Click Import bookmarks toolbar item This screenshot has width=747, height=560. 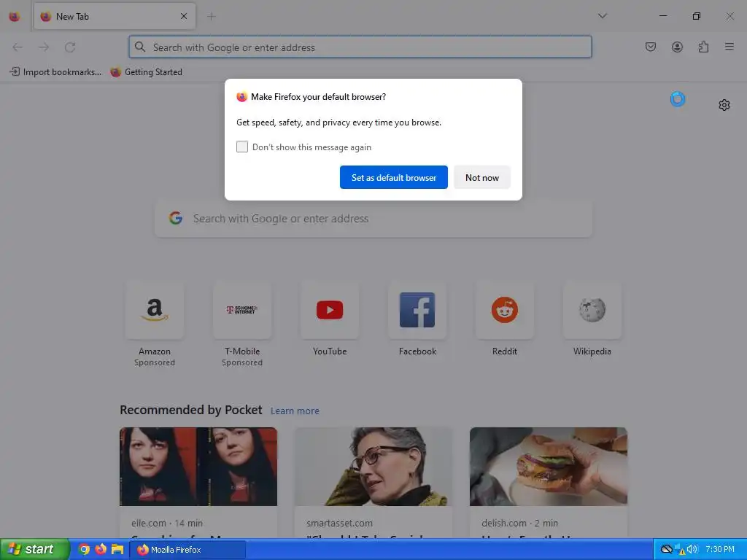coord(55,72)
